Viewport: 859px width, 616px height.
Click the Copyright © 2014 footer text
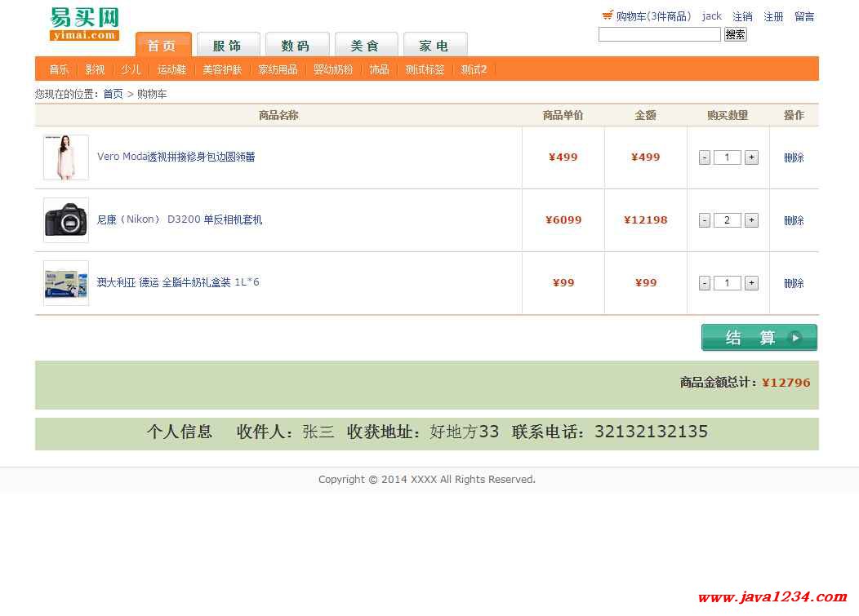(x=427, y=480)
